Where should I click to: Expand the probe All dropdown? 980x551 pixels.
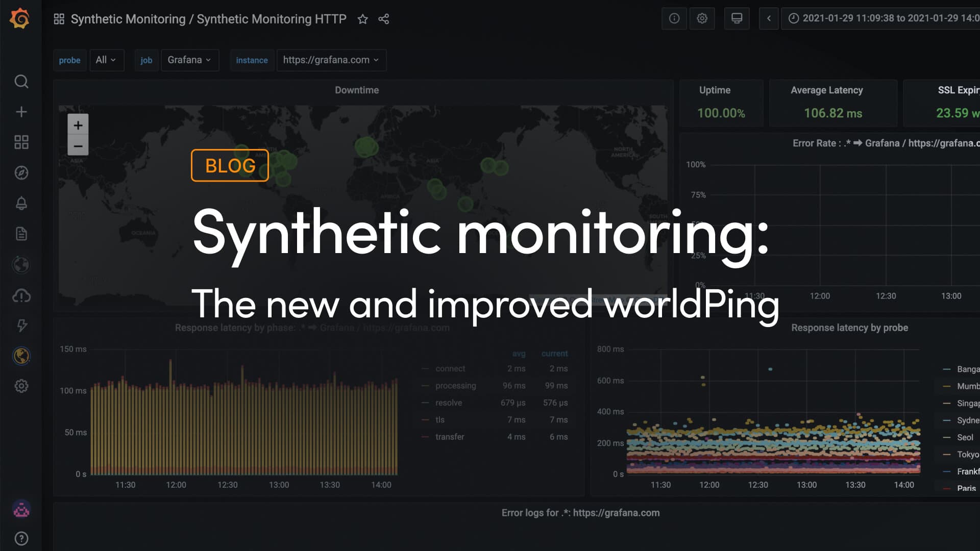[x=106, y=60]
